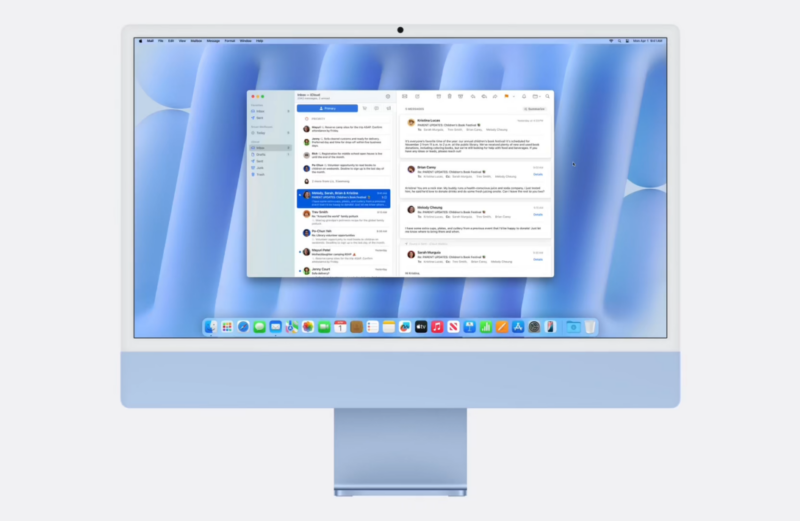Click the archive message icon

click(439, 96)
